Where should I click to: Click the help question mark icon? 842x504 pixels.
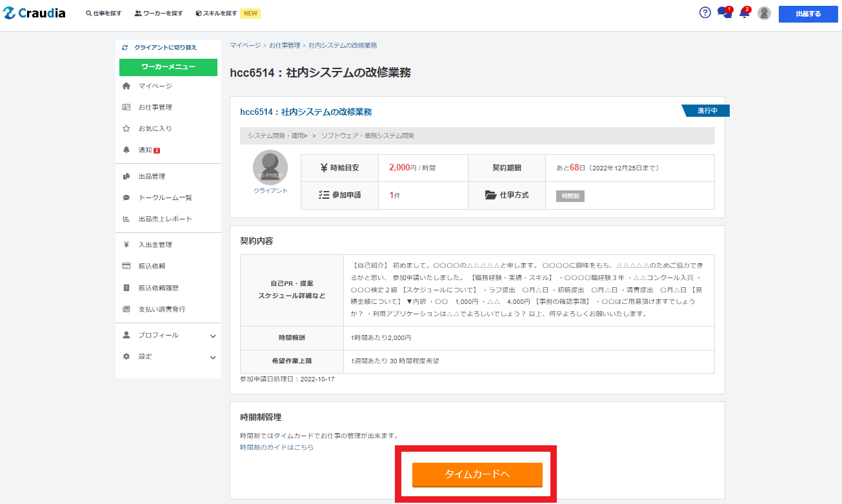coord(705,13)
